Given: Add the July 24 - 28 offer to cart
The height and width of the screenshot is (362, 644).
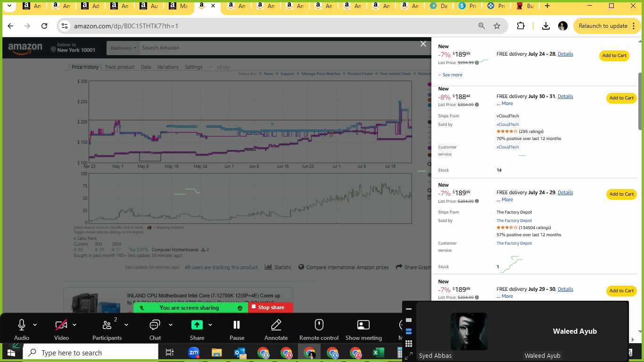Looking at the screenshot, I should (x=614, y=56).
